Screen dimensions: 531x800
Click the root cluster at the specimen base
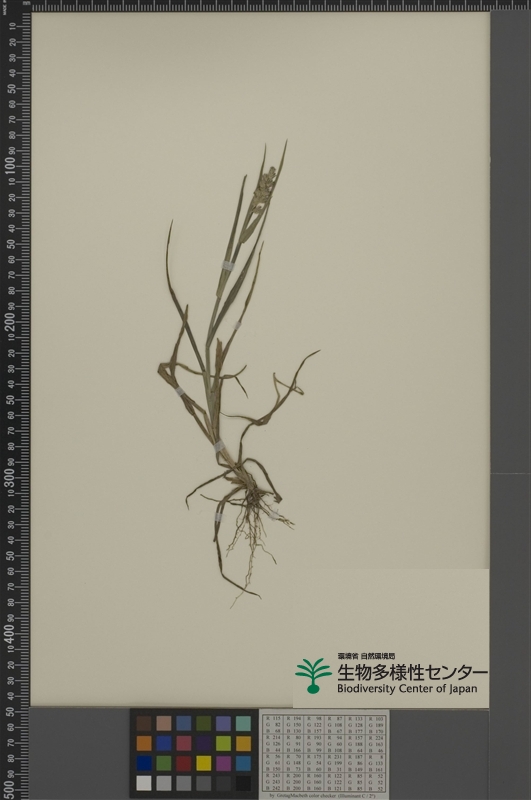tap(252, 526)
